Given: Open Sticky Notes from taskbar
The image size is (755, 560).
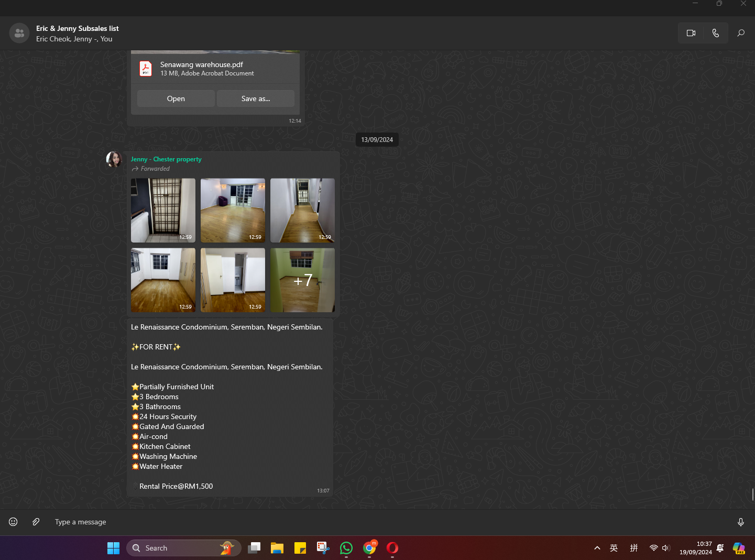Looking at the screenshot, I should pos(300,548).
